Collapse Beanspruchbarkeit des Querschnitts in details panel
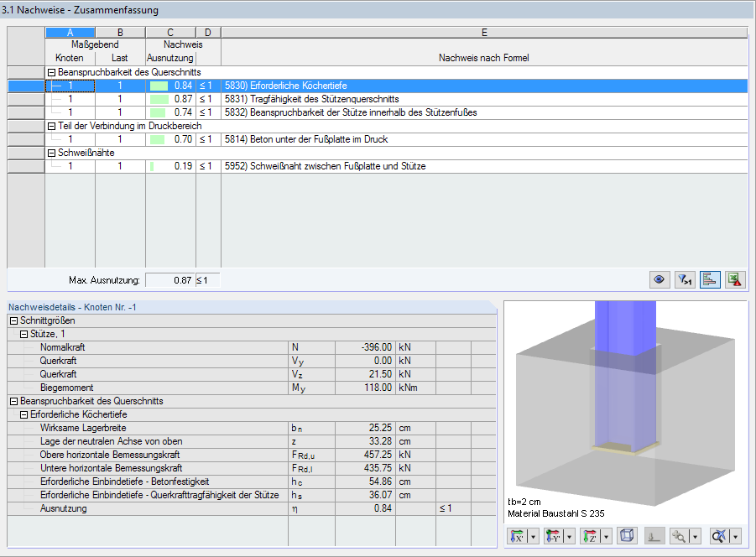The width and height of the screenshot is (756, 557). point(14,401)
